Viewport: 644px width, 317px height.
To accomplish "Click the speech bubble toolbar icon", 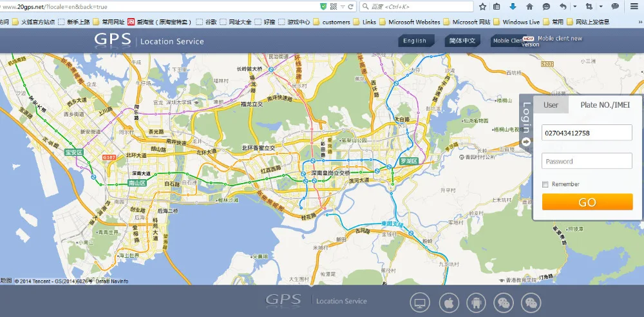I will [x=615, y=6].
